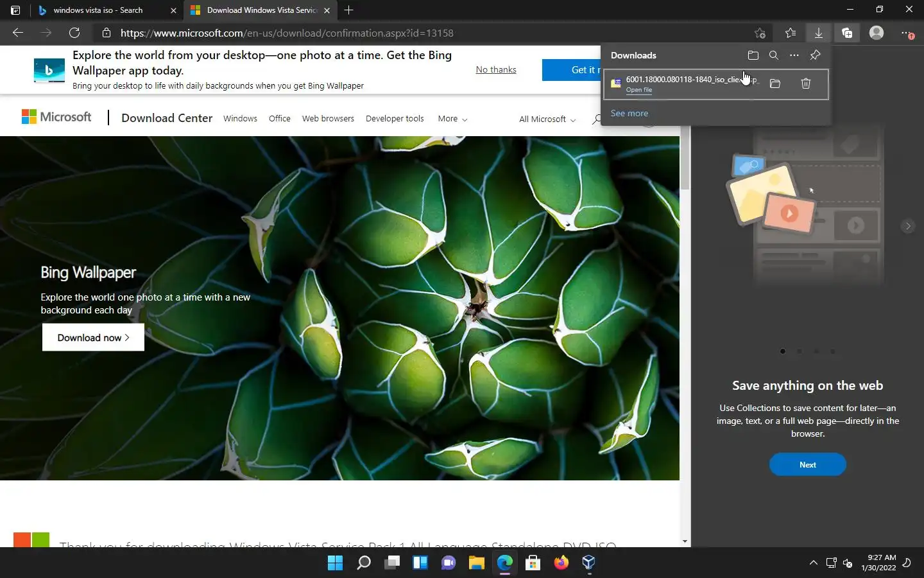Click the Get it now banner button

pyautogui.click(x=571, y=69)
